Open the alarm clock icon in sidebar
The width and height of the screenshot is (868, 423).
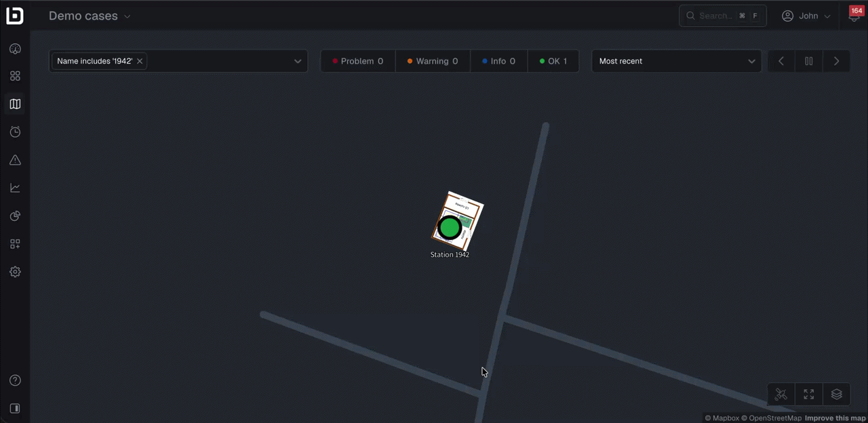tap(15, 132)
